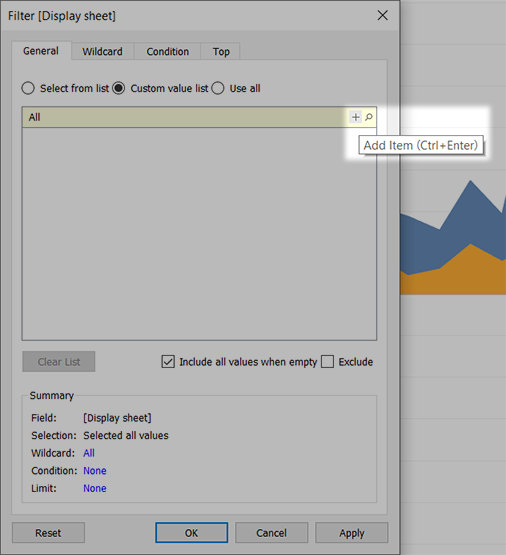Uncheck 'Include all values when empty'
Image resolution: width=506 pixels, height=555 pixels.
tap(168, 362)
